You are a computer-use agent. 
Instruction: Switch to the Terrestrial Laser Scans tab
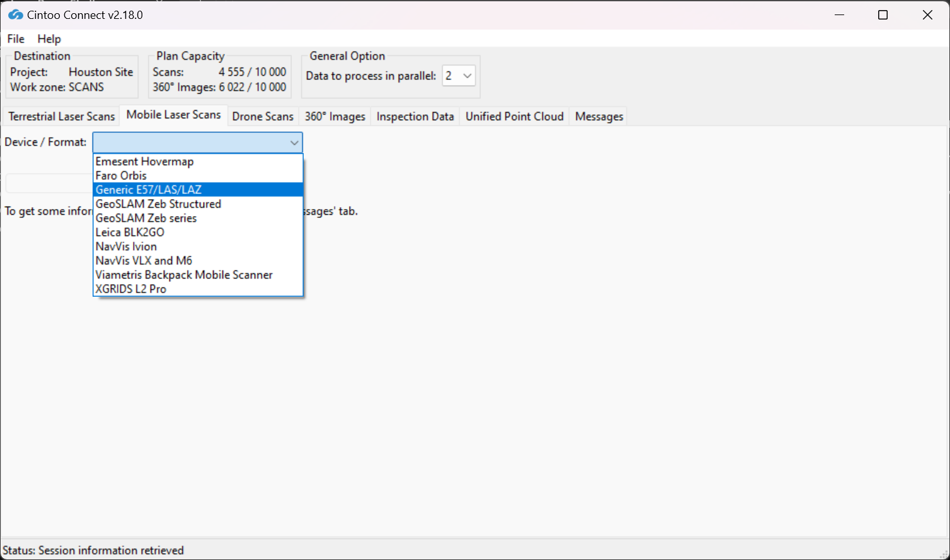(62, 117)
